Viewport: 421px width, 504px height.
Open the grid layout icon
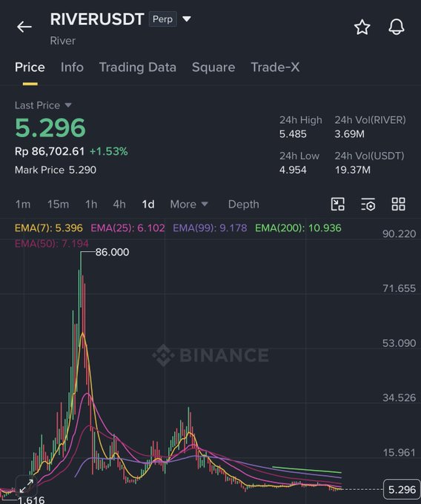(399, 204)
